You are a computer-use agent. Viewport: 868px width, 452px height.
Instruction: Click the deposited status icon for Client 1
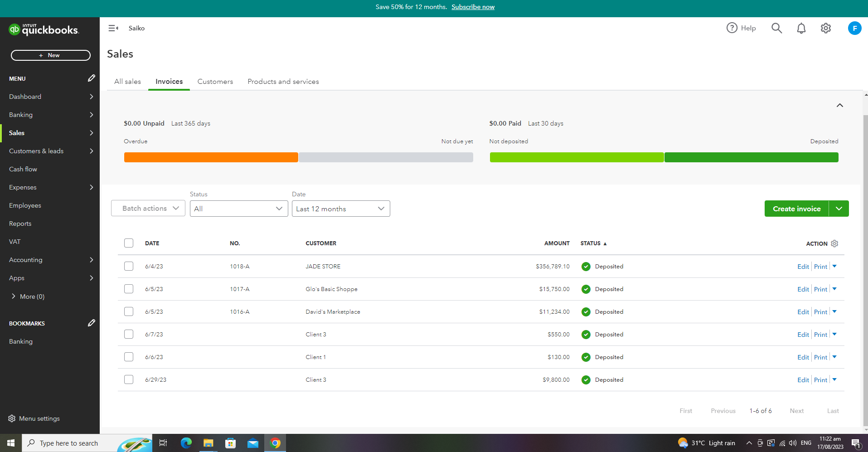[586, 357]
